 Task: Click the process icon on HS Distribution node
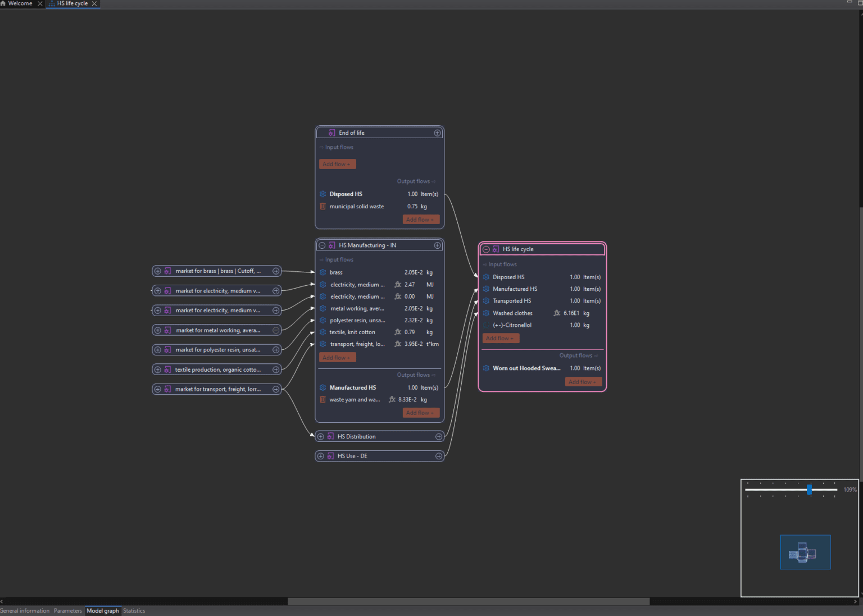coord(331,437)
